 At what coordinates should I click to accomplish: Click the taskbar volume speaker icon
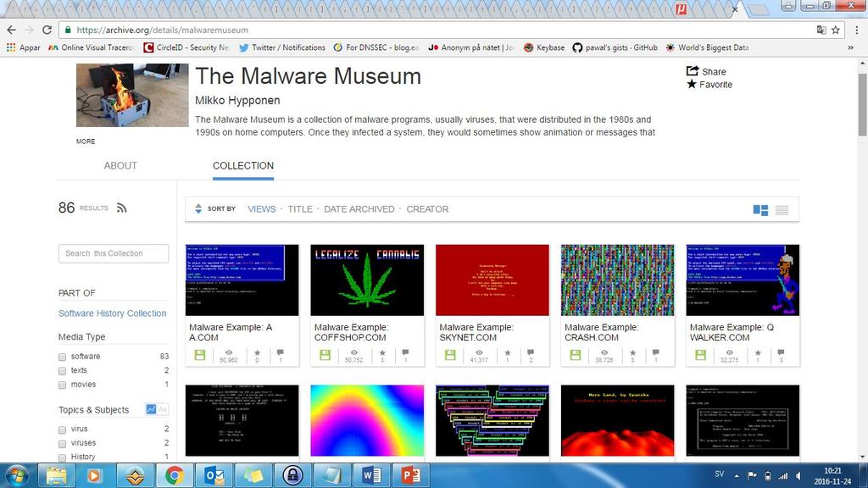click(x=798, y=475)
